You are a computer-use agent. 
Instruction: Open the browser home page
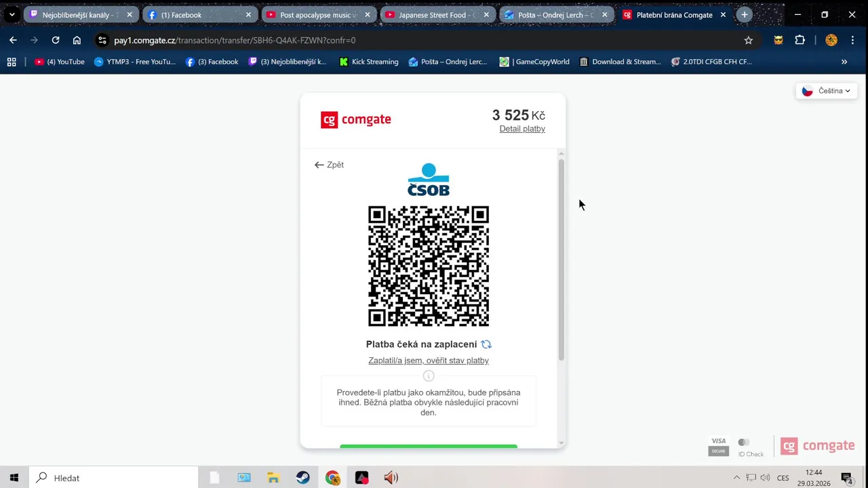pyautogui.click(x=77, y=40)
